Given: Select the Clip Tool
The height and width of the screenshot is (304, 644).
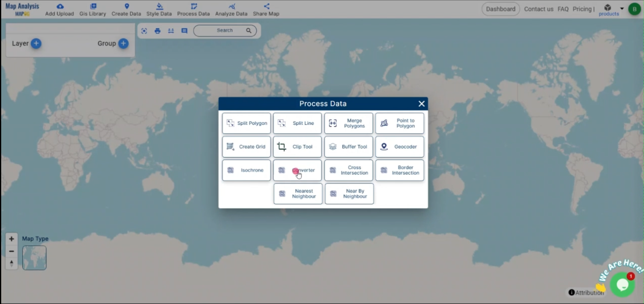Looking at the screenshot, I should 297,147.
